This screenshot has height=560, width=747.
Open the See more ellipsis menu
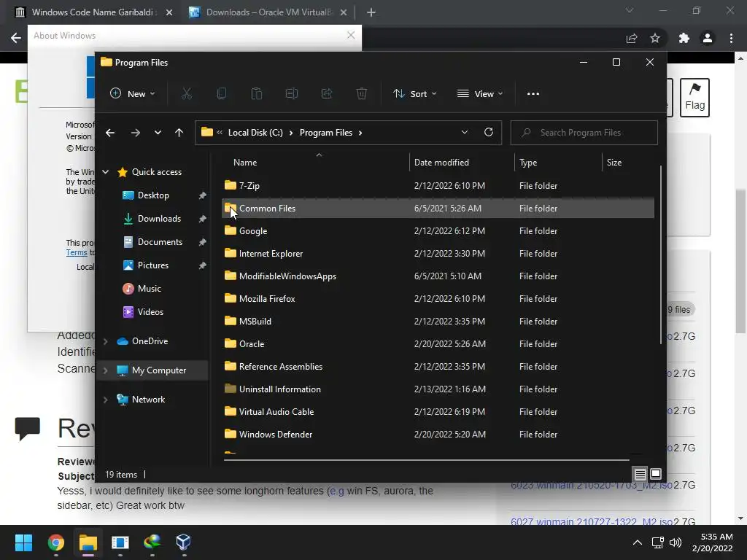tap(533, 94)
